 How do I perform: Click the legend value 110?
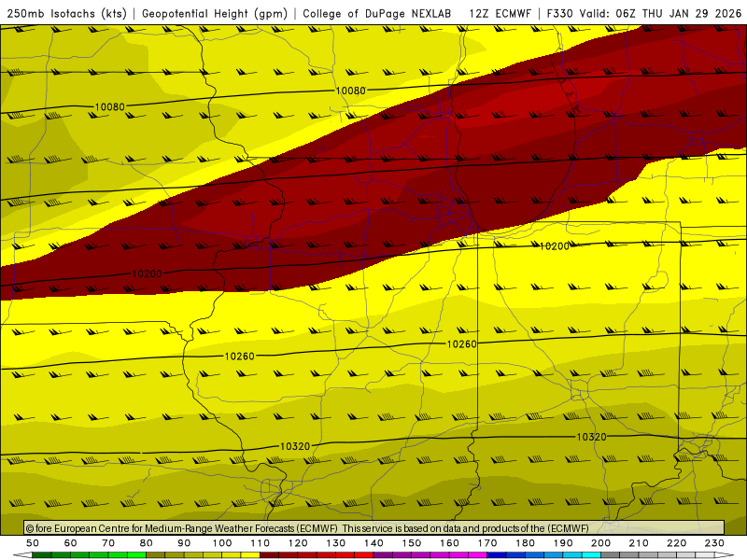tap(261, 543)
